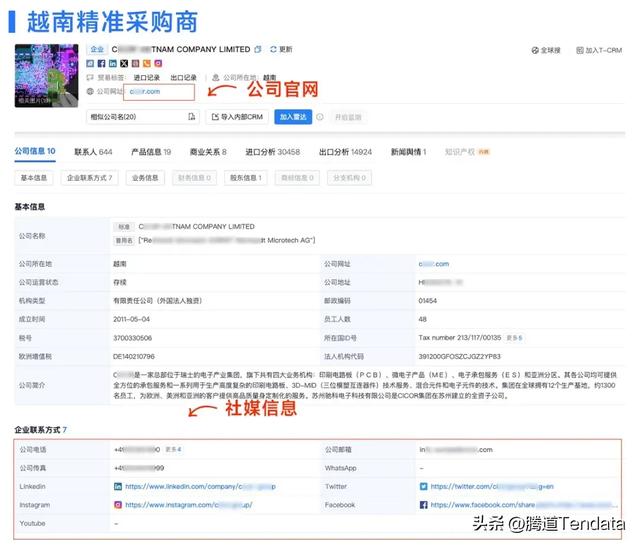
Task: Click the X (Twitter) icon in the header row
Action: pos(126,63)
